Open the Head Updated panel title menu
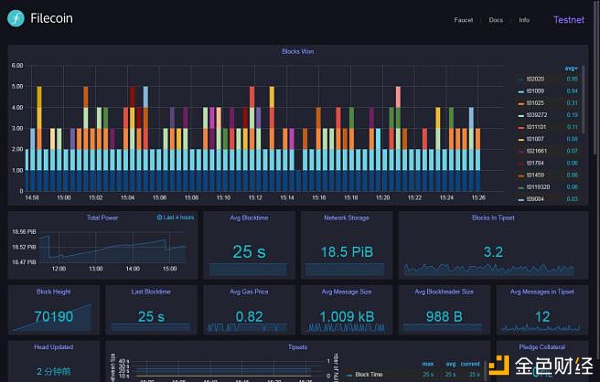The height and width of the screenshot is (382, 600). tap(54, 347)
